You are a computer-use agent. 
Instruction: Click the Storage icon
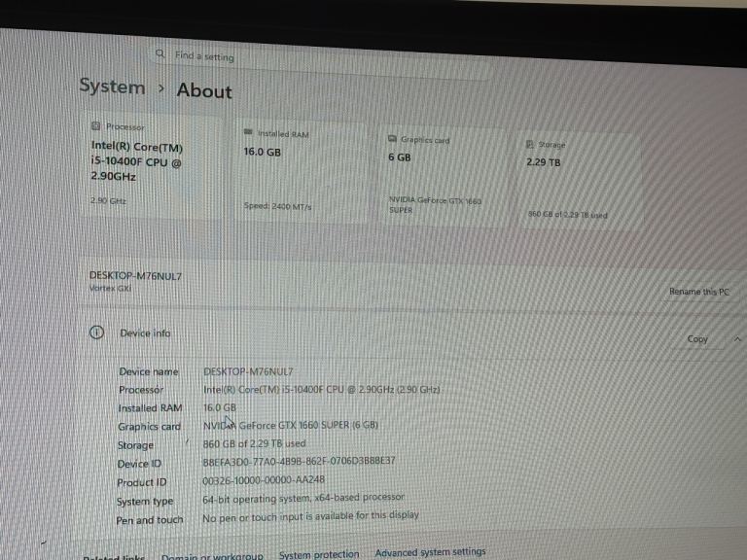pyautogui.click(x=530, y=144)
